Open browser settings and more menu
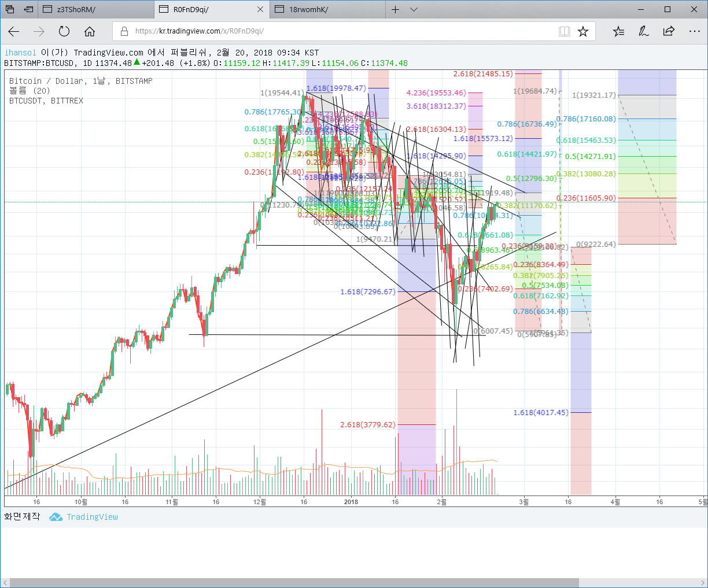The image size is (708, 588). pyautogui.click(x=695, y=31)
